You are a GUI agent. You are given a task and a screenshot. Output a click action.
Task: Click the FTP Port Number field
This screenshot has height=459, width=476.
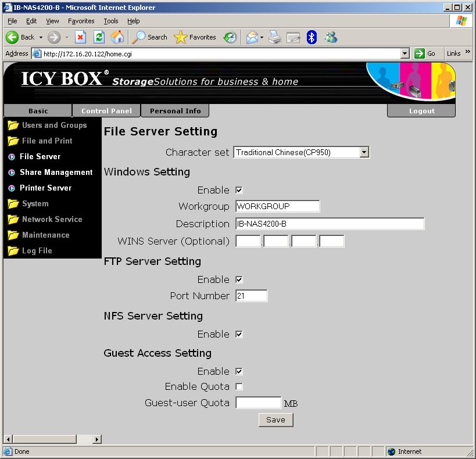251,296
